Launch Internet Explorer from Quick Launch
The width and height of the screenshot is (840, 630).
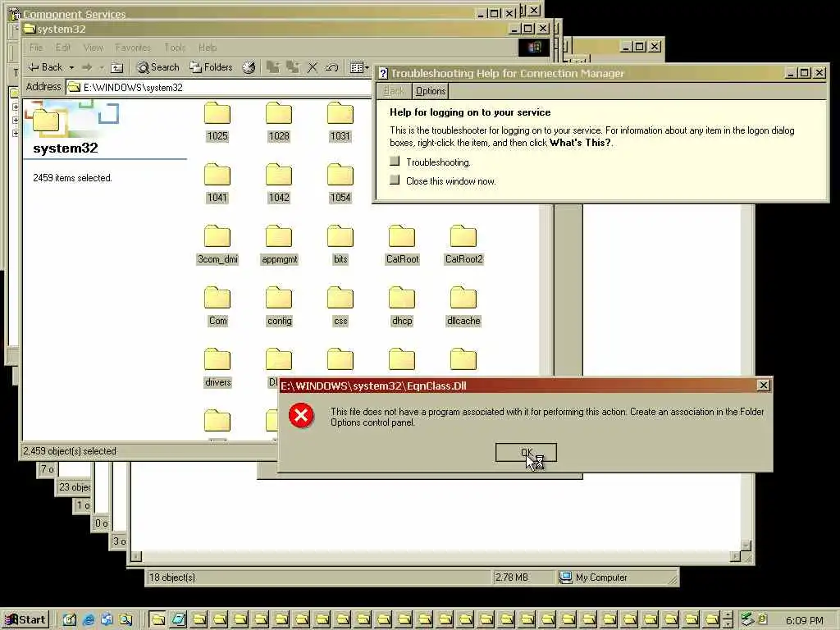pos(89,620)
